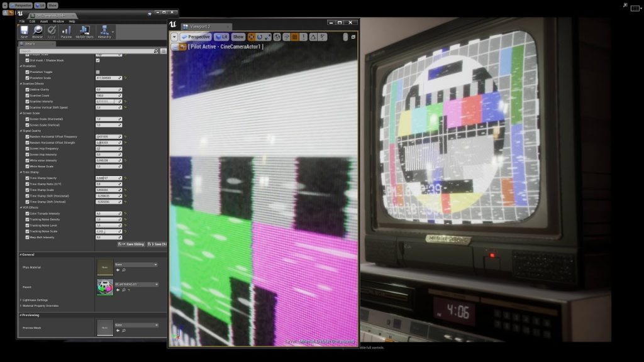Uncheck Slot mask / Shadow Mask value checkbox
Viewport: 644px width, 362px height.
tap(97, 60)
